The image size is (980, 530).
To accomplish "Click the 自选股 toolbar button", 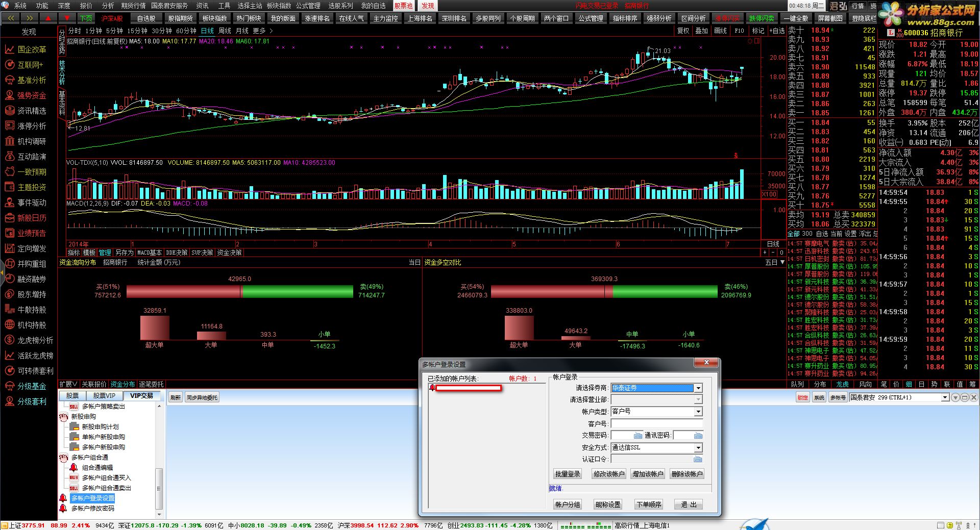I will coord(146,18).
